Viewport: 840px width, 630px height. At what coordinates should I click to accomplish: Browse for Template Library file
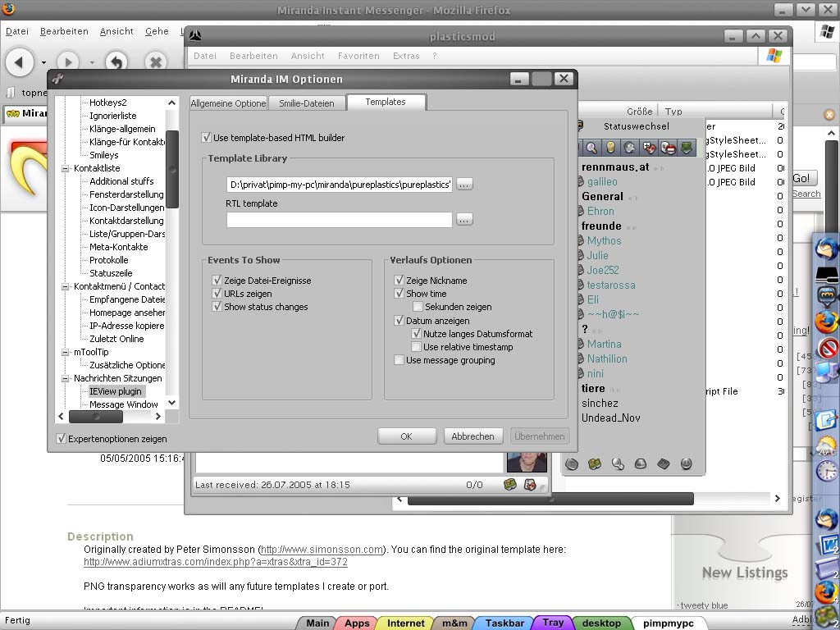click(464, 185)
